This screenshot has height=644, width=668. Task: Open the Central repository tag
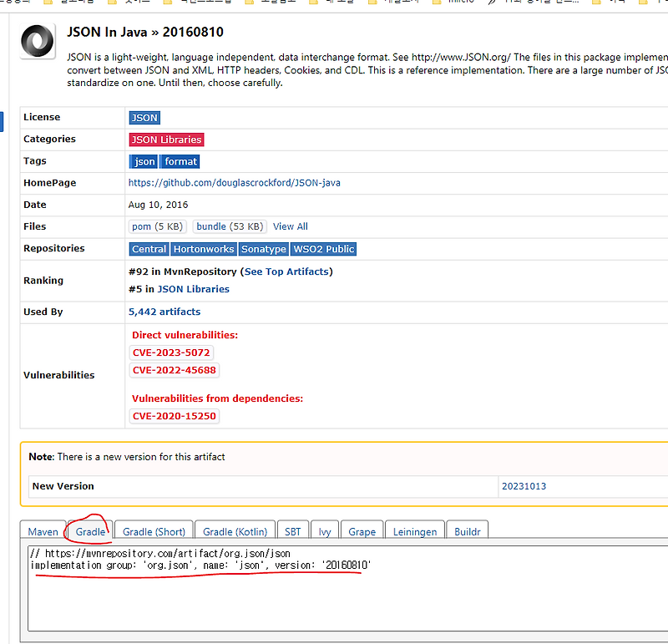coord(149,249)
